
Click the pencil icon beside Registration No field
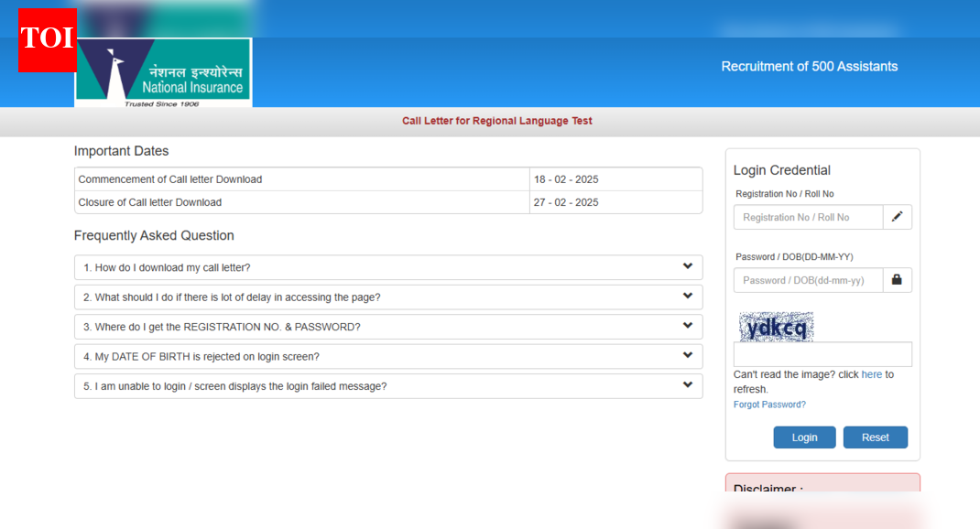[x=897, y=217]
